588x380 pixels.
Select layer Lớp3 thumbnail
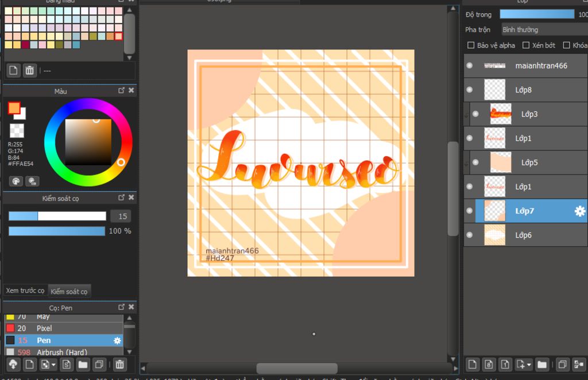click(x=501, y=114)
